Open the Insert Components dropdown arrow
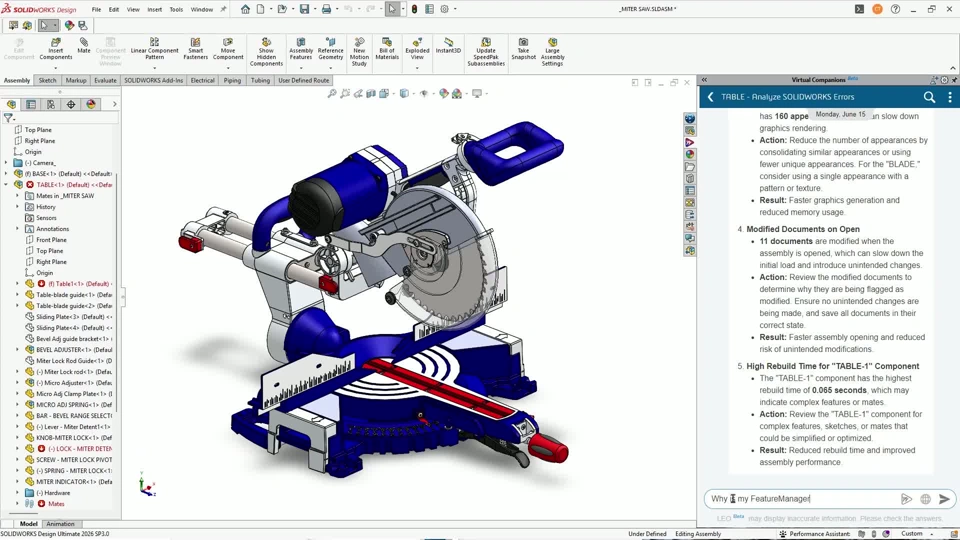 pyautogui.click(x=56, y=67)
